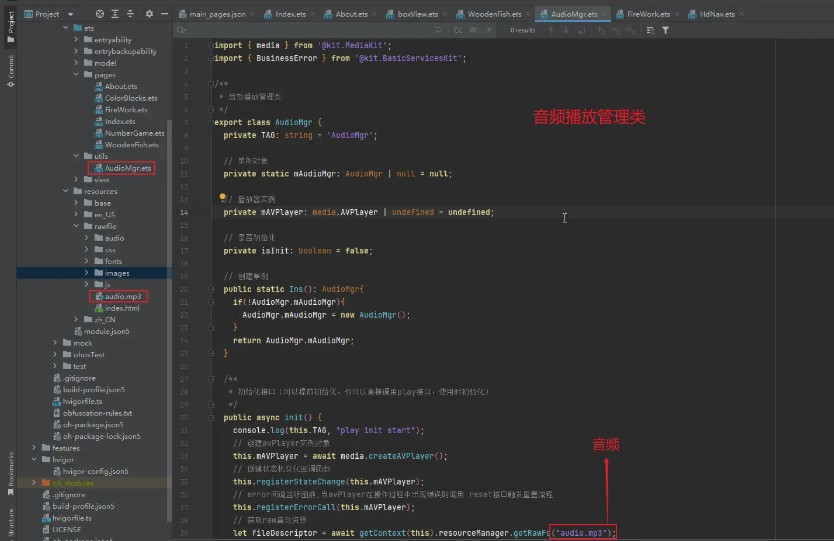Select hvigorfile.ts under entry module
The height and width of the screenshot is (541, 834).
click(x=78, y=401)
